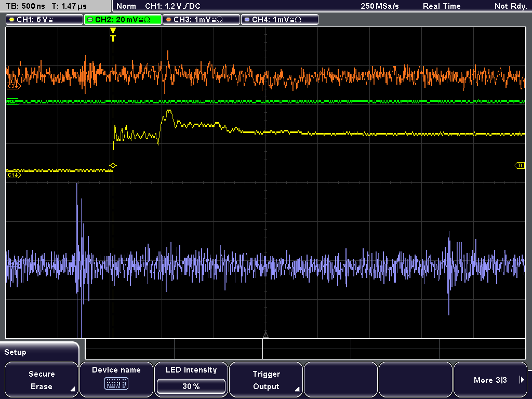The height and width of the screenshot is (399, 532).
Task: Click the TB: 500 ns timebase readout
Action: (x=26, y=6)
